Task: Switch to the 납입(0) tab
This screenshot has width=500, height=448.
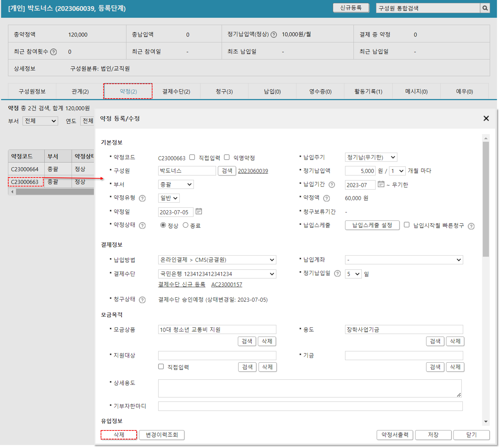Action: [x=272, y=92]
